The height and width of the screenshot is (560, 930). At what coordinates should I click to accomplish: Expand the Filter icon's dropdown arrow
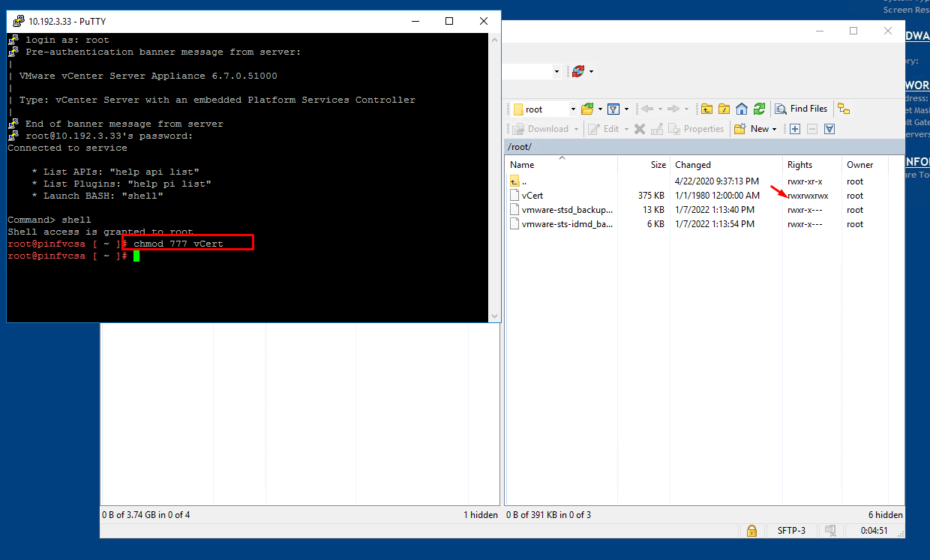coord(627,109)
